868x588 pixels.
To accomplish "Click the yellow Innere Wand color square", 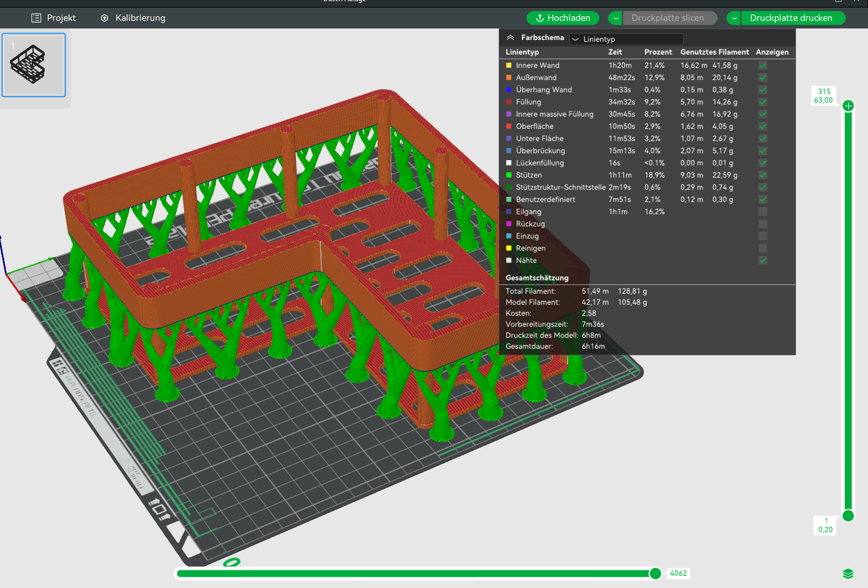I will 509,66.
